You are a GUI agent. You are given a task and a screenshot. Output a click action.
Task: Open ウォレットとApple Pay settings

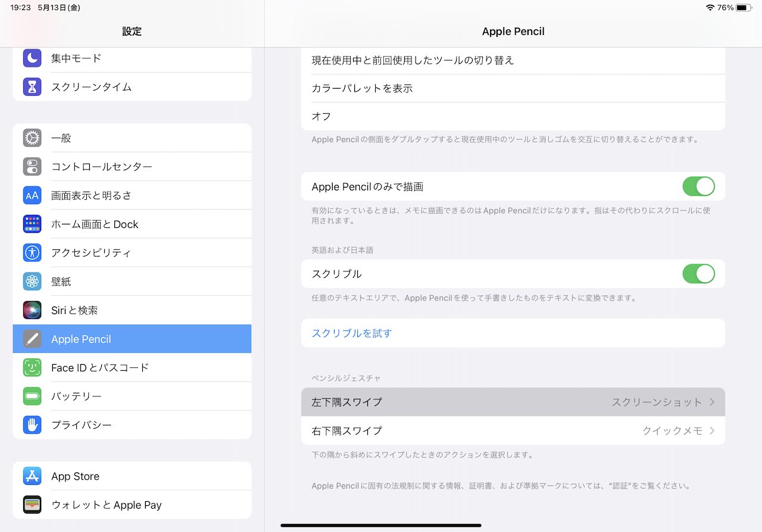132,505
